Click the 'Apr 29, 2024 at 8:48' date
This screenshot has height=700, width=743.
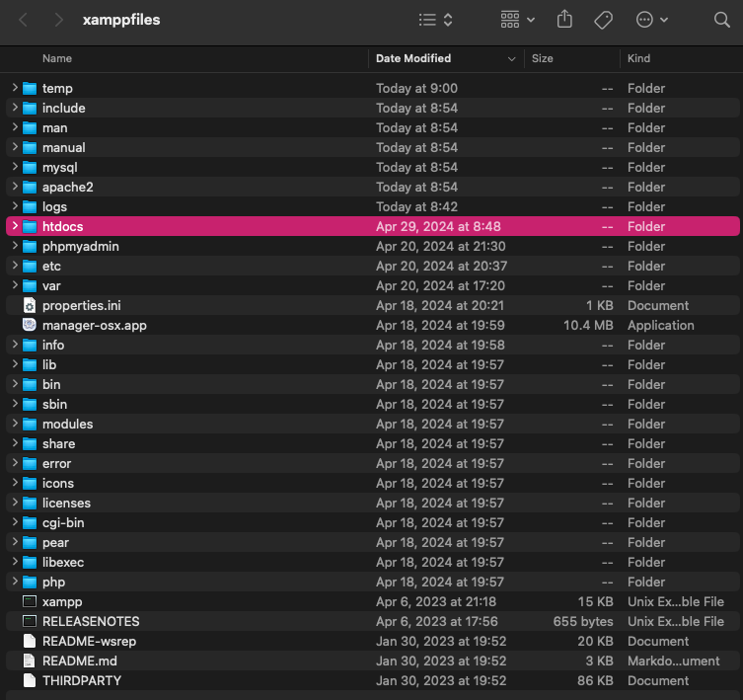point(438,226)
